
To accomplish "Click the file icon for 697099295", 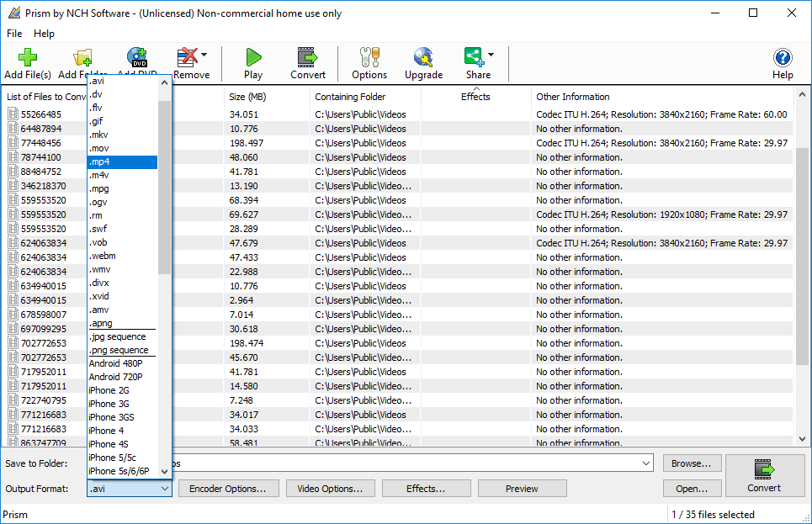I will (13, 329).
